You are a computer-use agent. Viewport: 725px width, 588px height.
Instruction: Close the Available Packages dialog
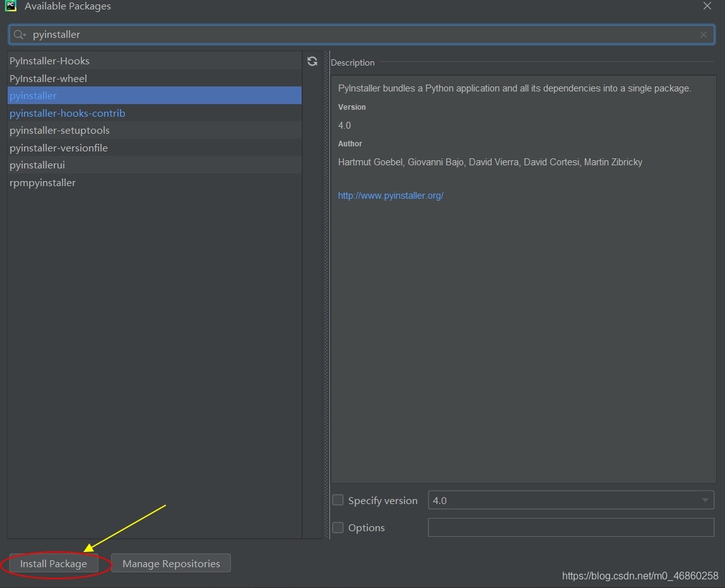707,6
